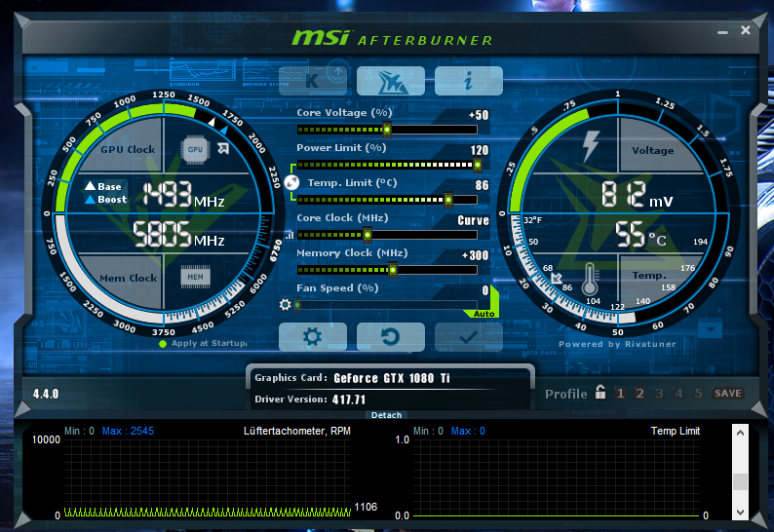The width and height of the screenshot is (774, 532).
Task: Click the 55 °C temperature readout
Action: pyautogui.click(x=640, y=234)
